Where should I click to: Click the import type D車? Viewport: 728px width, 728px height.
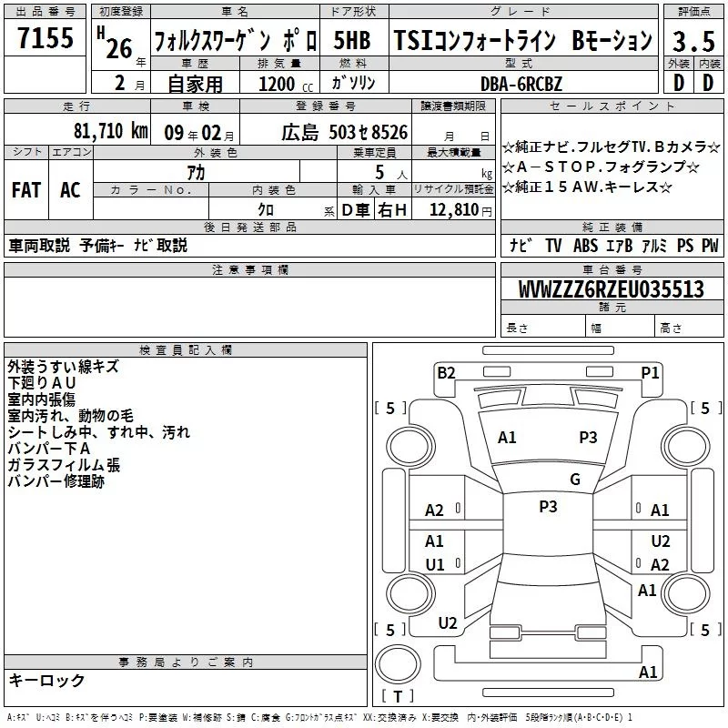pos(356,210)
